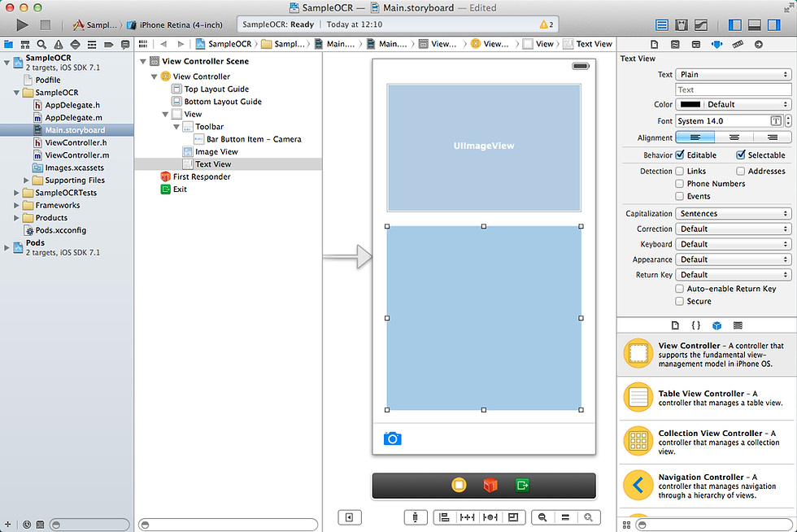Show the Test navigator
This screenshot has height=532, width=797.
pos(75,44)
